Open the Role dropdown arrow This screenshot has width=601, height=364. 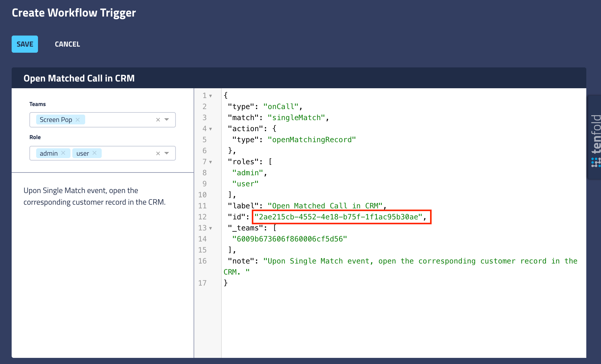point(167,153)
